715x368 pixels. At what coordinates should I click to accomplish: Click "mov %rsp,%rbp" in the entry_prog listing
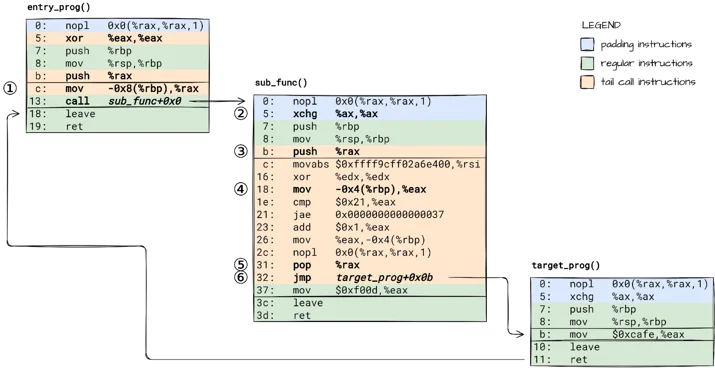(x=118, y=63)
